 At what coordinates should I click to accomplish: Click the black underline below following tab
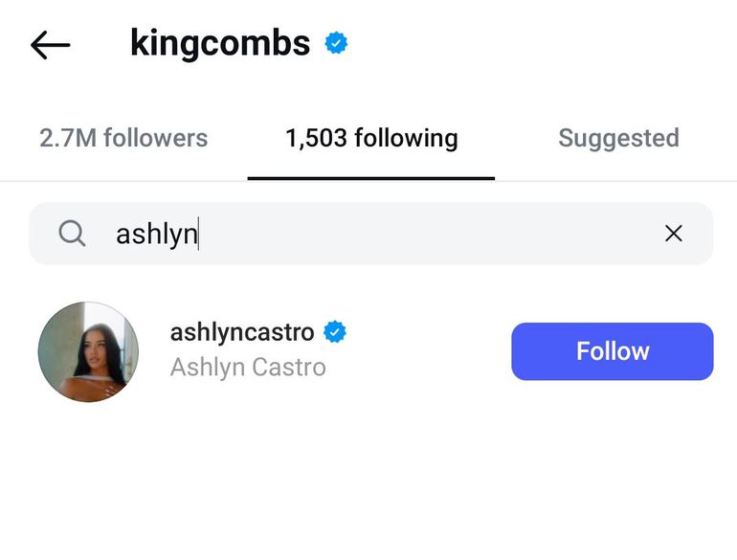(371, 178)
